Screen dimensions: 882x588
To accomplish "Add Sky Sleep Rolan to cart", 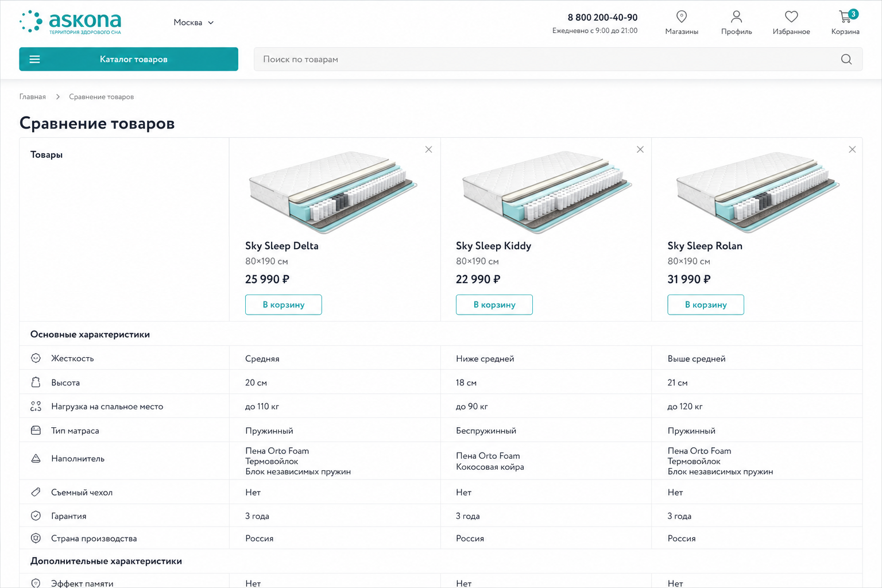I will [x=706, y=304].
